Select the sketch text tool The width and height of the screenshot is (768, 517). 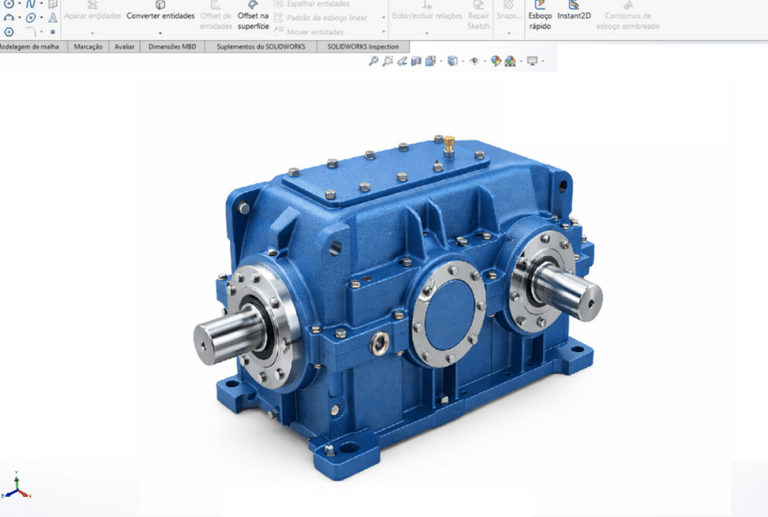53,18
